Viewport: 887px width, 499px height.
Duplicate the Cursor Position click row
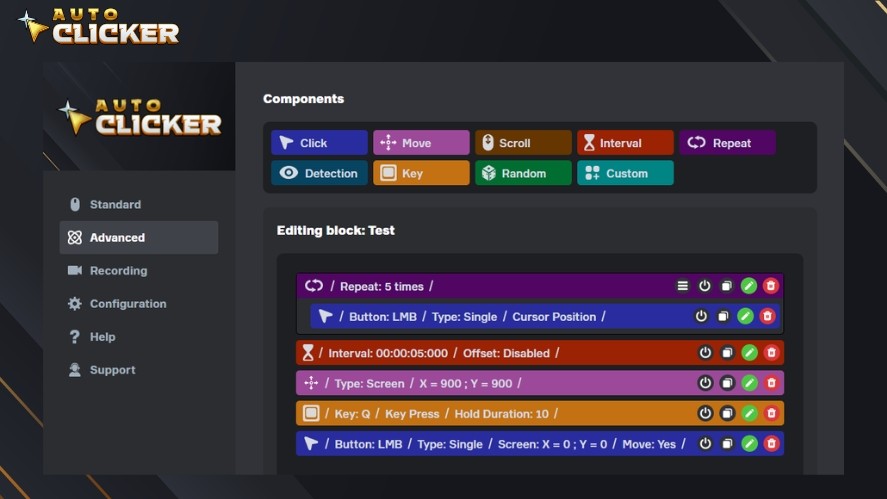point(723,316)
